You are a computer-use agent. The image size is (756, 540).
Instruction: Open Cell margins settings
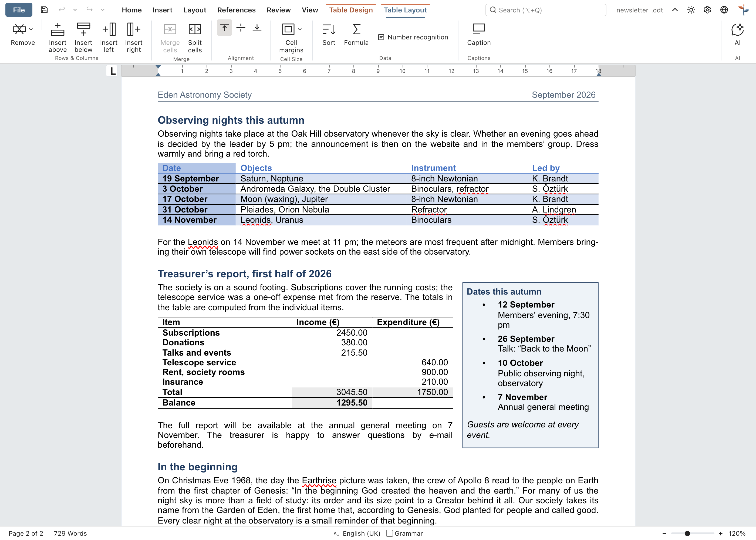291,38
